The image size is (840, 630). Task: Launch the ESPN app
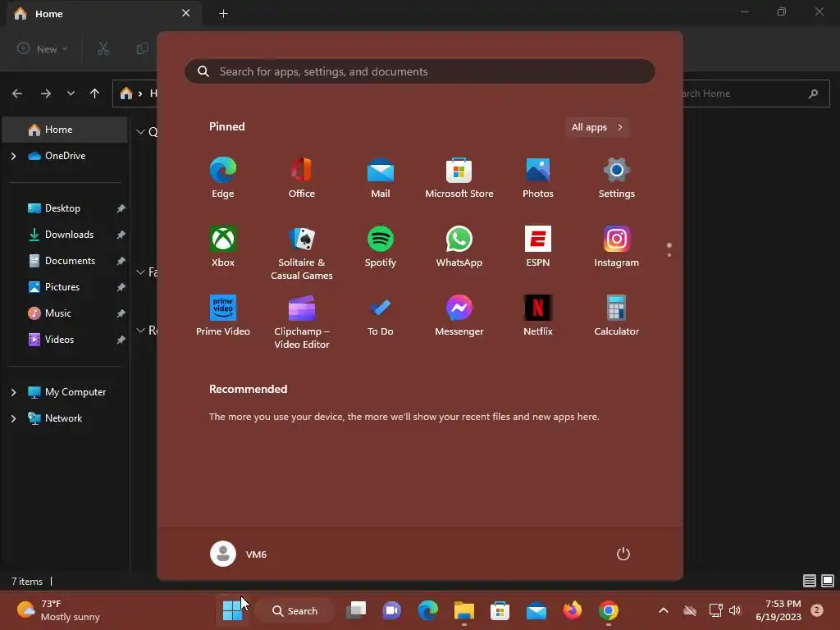(x=538, y=246)
